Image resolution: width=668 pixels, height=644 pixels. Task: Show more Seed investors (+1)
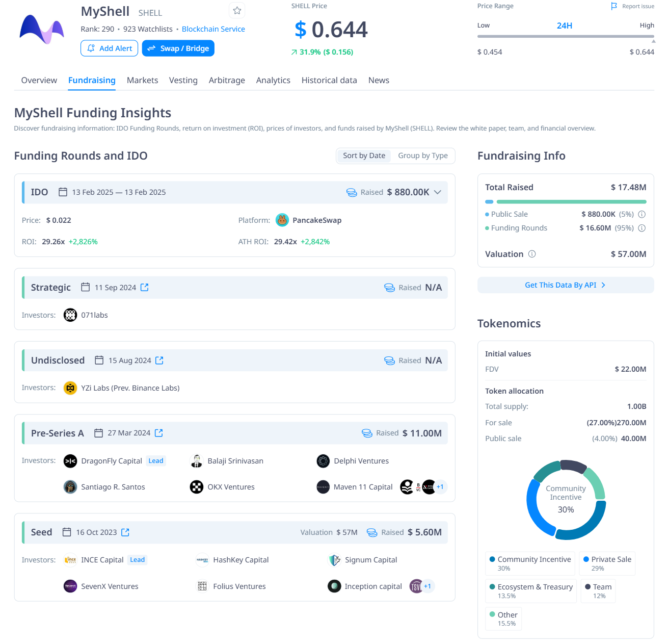[427, 586]
